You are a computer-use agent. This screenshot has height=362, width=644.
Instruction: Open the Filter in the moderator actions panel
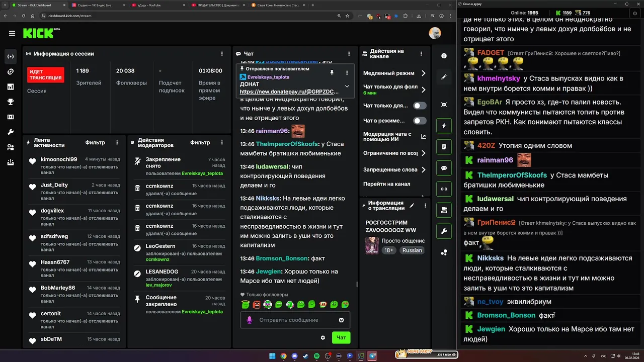point(200,143)
